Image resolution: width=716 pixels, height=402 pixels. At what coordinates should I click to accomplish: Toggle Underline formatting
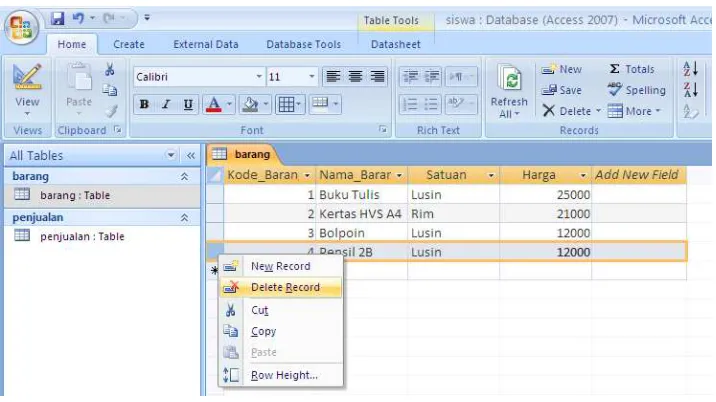[188, 105]
